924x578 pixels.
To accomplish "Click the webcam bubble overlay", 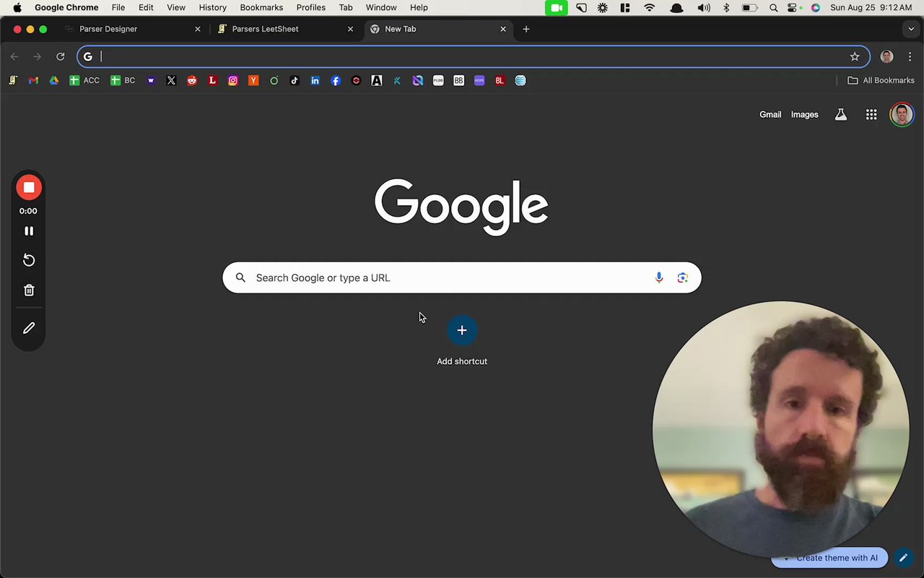I will click(781, 429).
